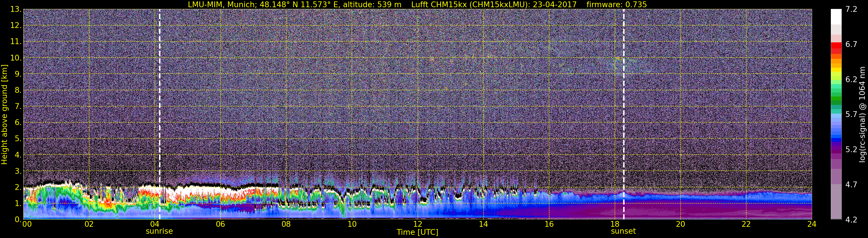Click the '16' time axis tick label
The image size is (868, 238).
click(549, 224)
